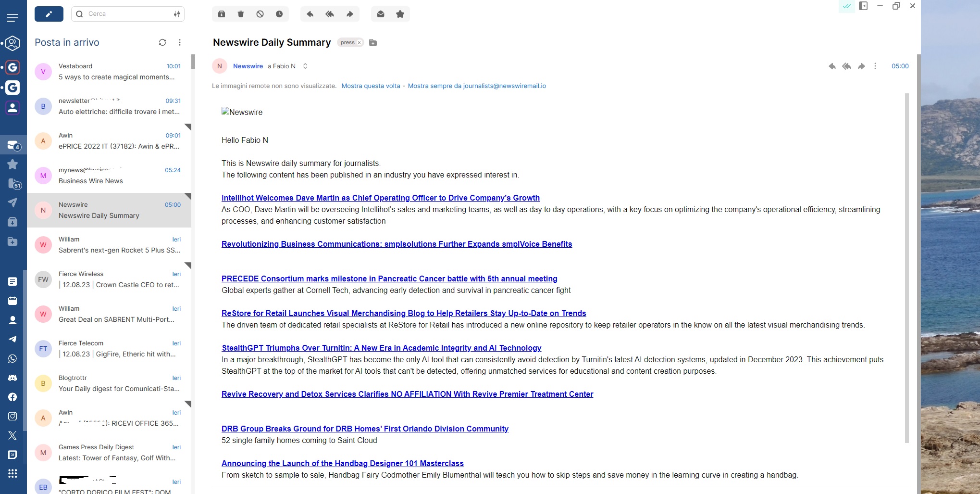Open the Inbox folder with badge 4
The image size is (980, 494).
[13, 145]
